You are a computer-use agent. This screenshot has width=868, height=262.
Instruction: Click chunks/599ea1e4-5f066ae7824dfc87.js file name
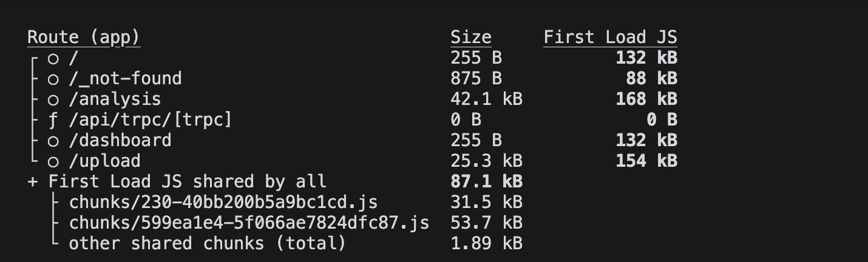[x=249, y=223]
